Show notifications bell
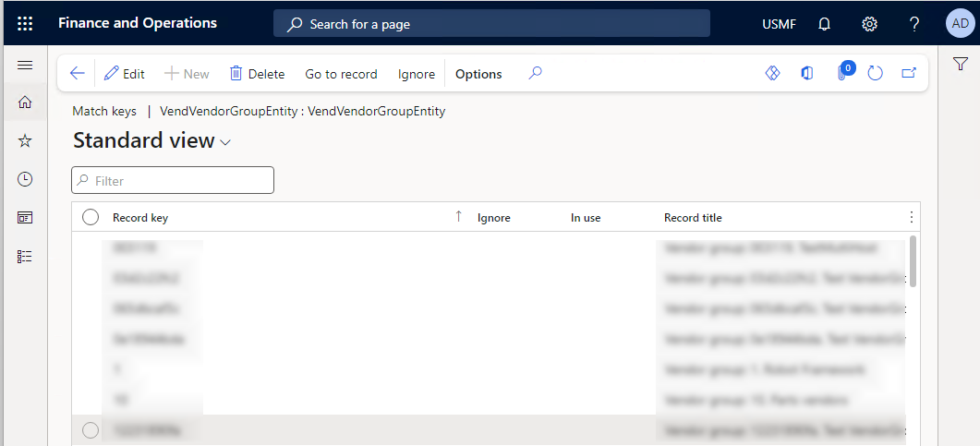 [825, 24]
